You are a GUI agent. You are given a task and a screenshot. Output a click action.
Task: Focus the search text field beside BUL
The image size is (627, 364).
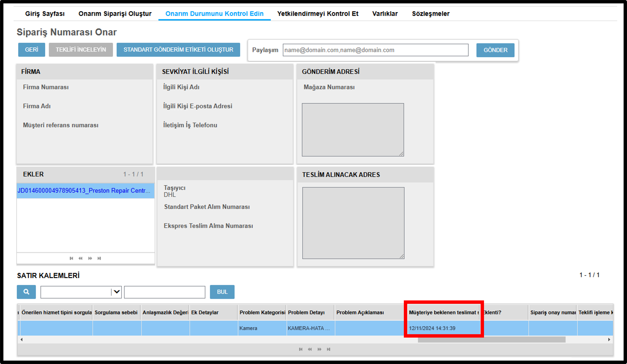pyautogui.click(x=165, y=292)
